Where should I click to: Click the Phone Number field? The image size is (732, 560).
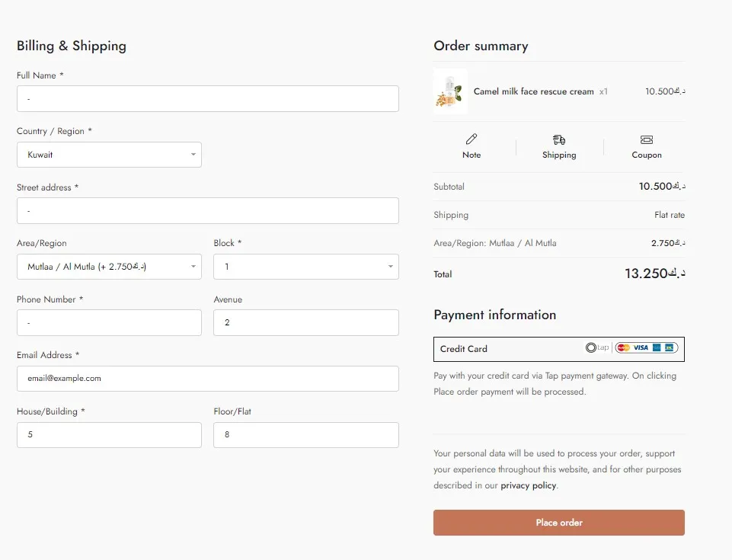(x=109, y=323)
